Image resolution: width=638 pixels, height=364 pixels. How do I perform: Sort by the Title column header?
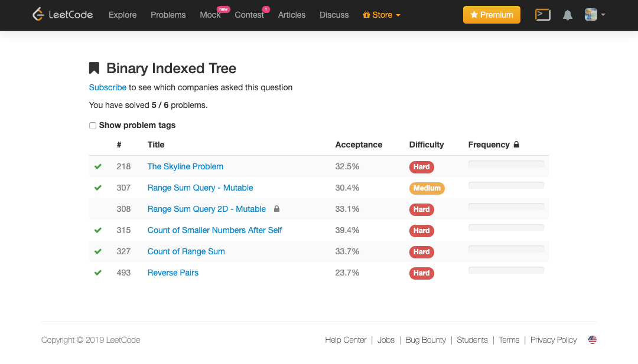coord(156,145)
